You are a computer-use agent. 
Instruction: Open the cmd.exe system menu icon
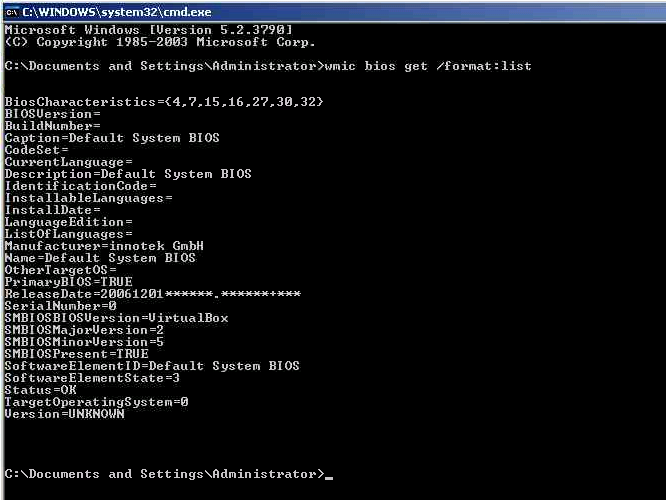[x=11, y=12]
